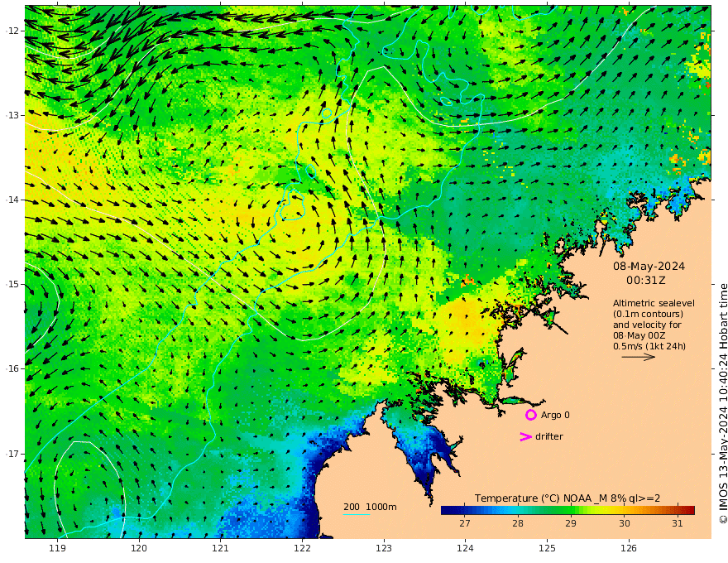
Task: Click the latitude axis label -12
Action: [12, 31]
